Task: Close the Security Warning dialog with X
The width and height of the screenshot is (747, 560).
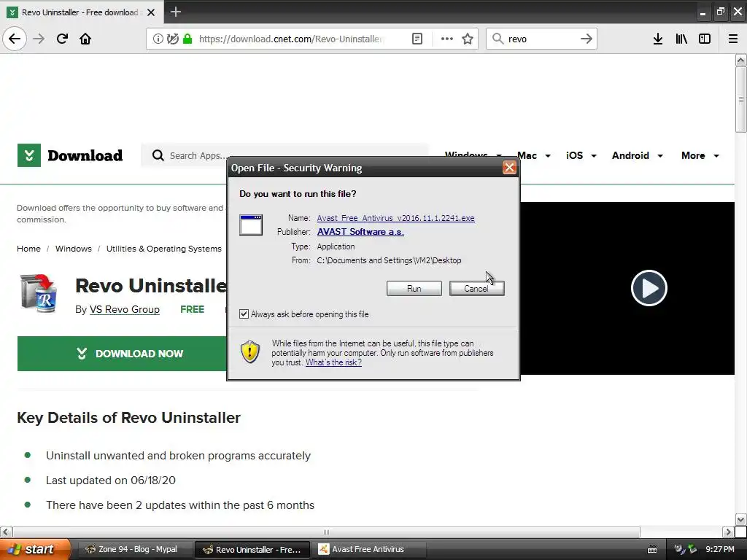Action: 509,168
